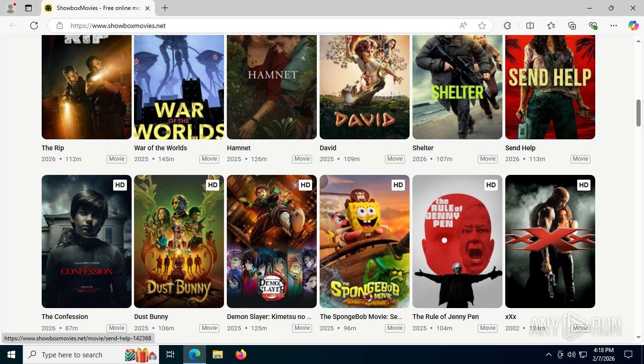
Task: Open the profile avatar icon
Action: point(10,8)
